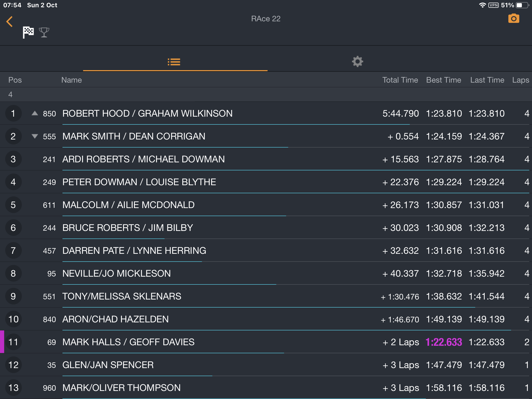Screen dimensions: 532x399
Task: Click the up arrow beside car 850
Action: (35, 113)
